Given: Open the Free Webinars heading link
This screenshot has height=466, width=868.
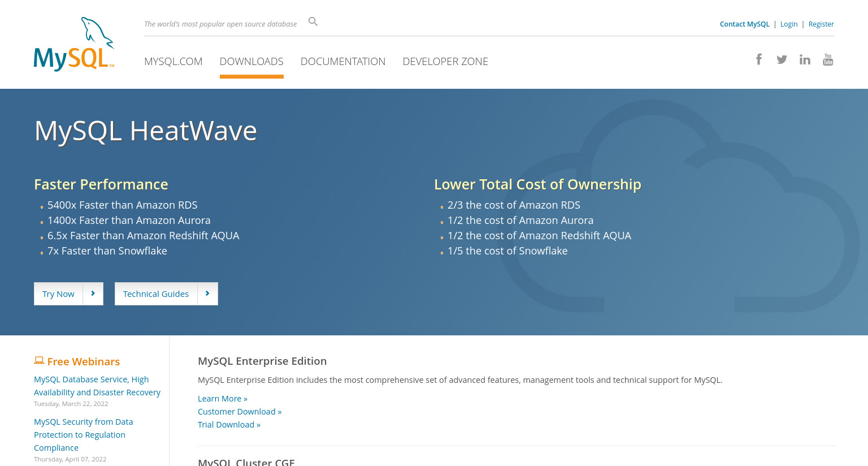Looking at the screenshot, I should click(x=84, y=361).
